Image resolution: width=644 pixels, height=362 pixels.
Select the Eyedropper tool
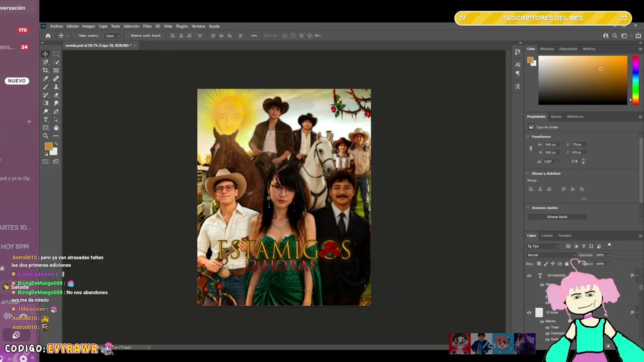45,78
